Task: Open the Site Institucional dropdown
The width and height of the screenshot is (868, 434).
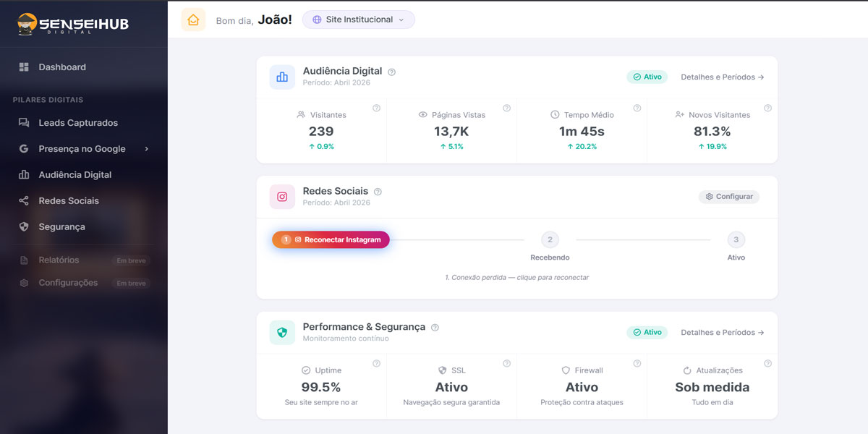Action: point(358,20)
